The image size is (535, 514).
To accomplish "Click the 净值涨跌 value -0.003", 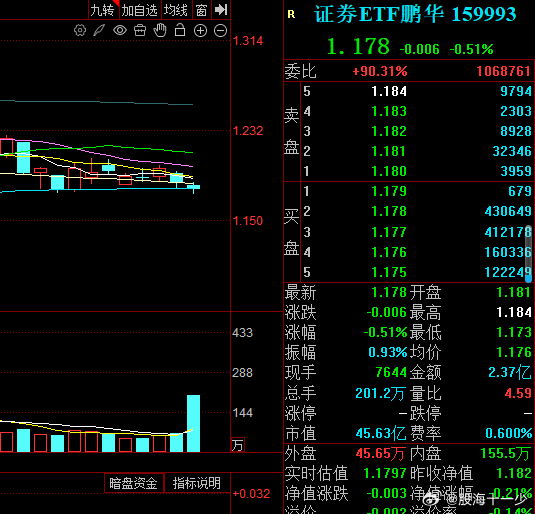I will (x=387, y=493).
